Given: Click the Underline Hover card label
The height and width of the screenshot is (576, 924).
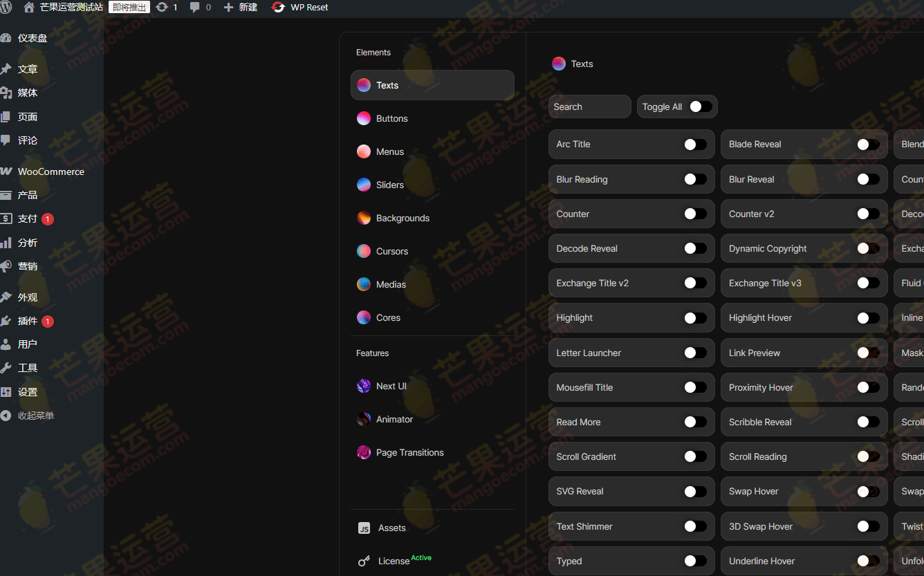Looking at the screenshot, I should tap(761, 561).
